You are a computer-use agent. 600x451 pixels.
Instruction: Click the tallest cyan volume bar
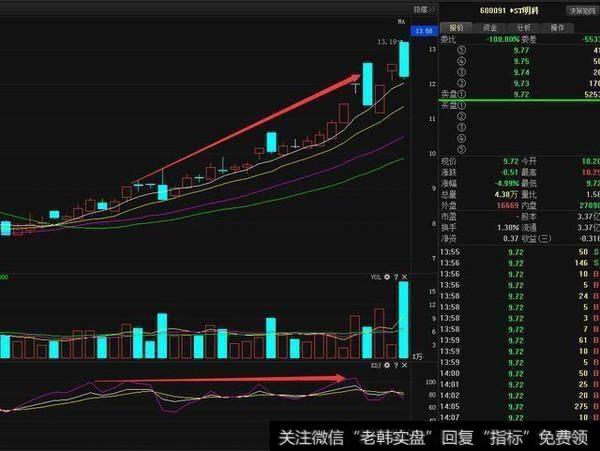click(403, 320)
